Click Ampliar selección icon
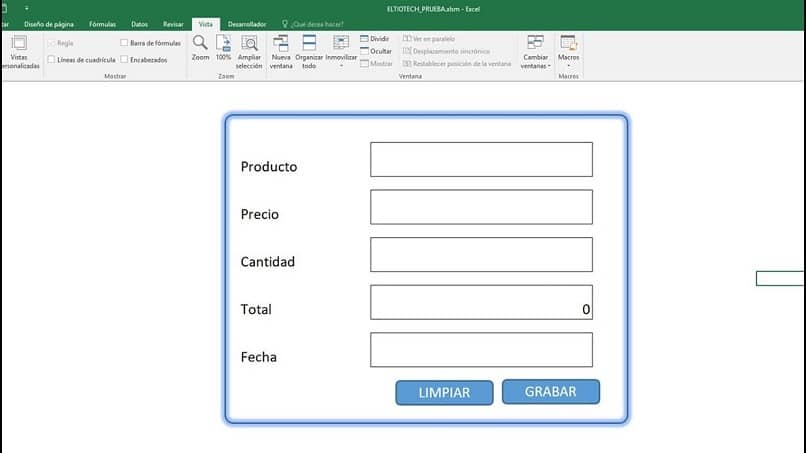The height and width of the screenshot is (453, 806). click(x=249, y=52)
